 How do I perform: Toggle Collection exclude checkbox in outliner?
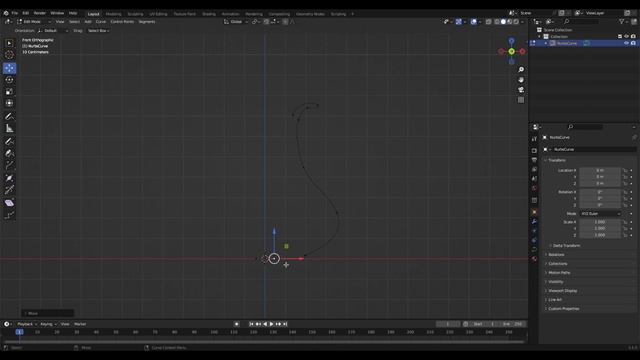pos(620,37)
